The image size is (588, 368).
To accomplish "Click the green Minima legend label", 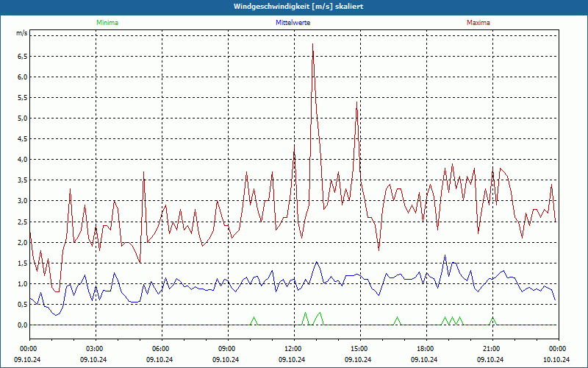I will pyautogui.click(x=107, y=23).
